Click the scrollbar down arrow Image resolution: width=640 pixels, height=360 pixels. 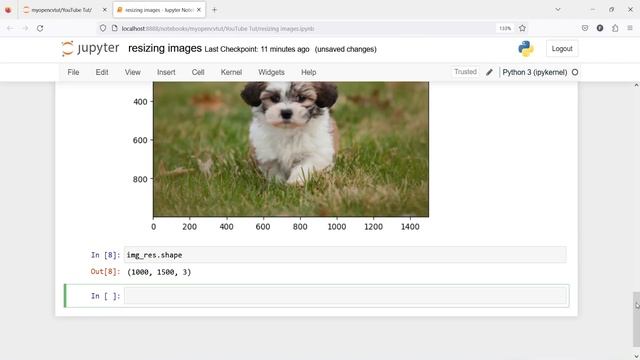636,356
